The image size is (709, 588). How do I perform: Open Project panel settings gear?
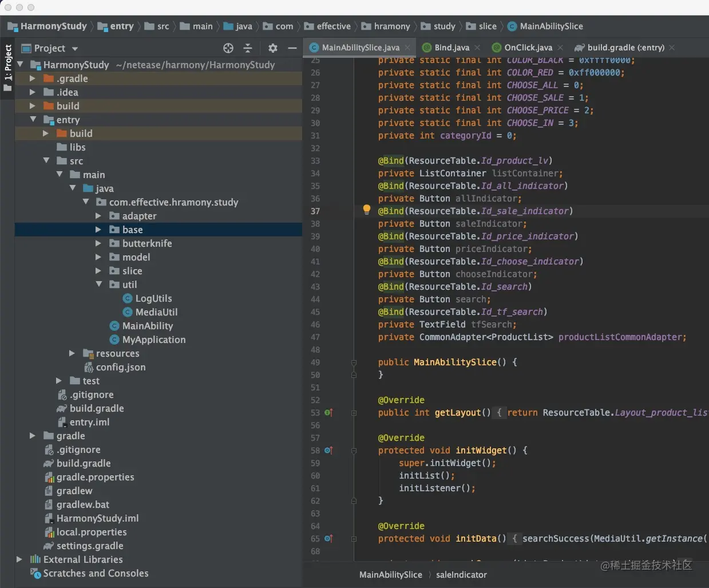(x=273, y=48)
